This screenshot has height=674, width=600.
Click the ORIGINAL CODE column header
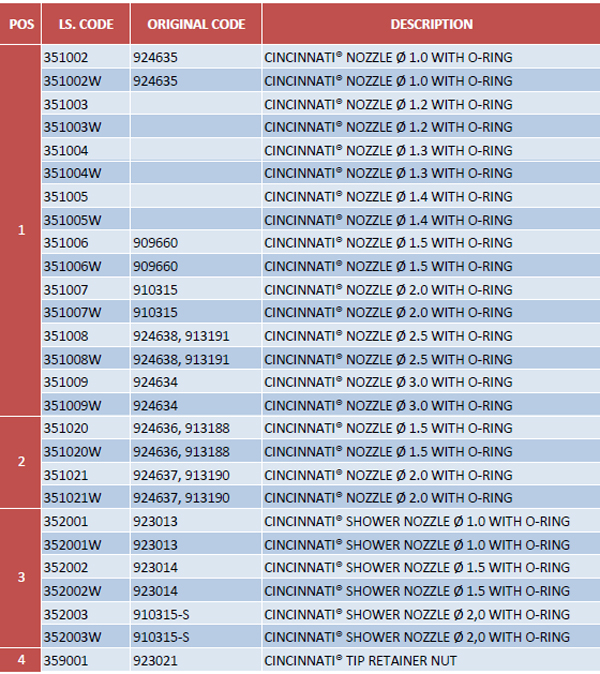click(196, 24)
